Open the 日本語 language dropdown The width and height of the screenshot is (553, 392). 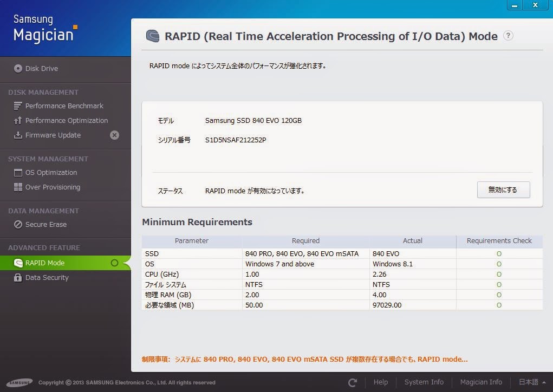(532, 382)
